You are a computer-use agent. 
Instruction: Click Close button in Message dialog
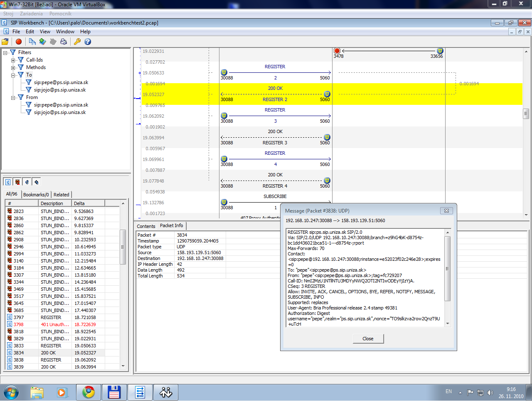tap(368, 339)
